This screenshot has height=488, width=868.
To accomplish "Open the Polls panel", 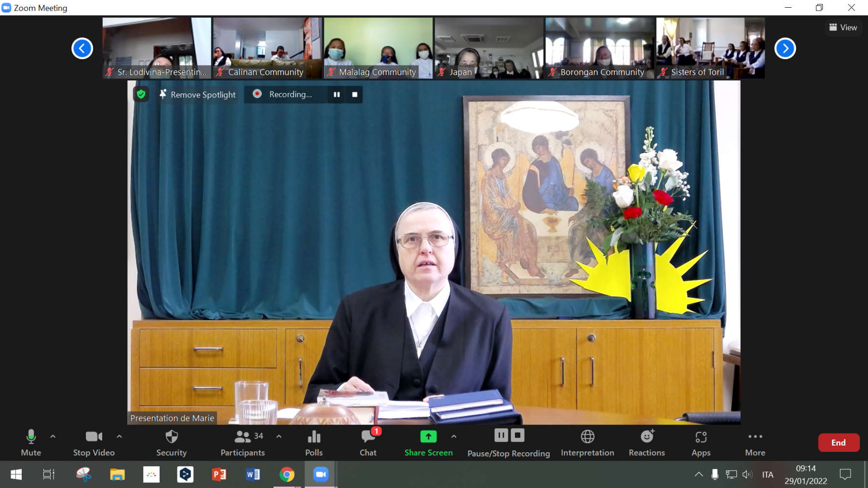I will pyautogui.click(x=314, y=442).
